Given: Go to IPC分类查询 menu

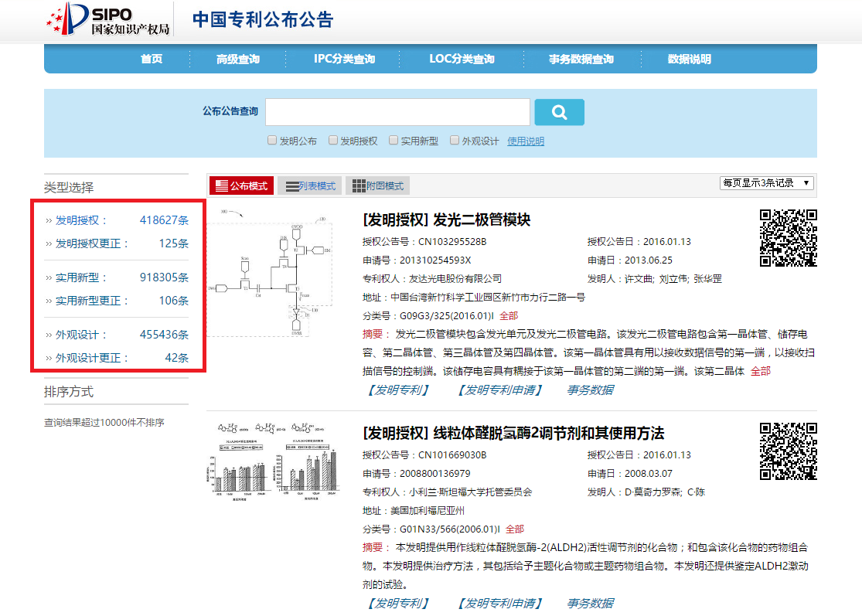Looking at the screenshot, I should pyautogui.click(x=344, y=60).
